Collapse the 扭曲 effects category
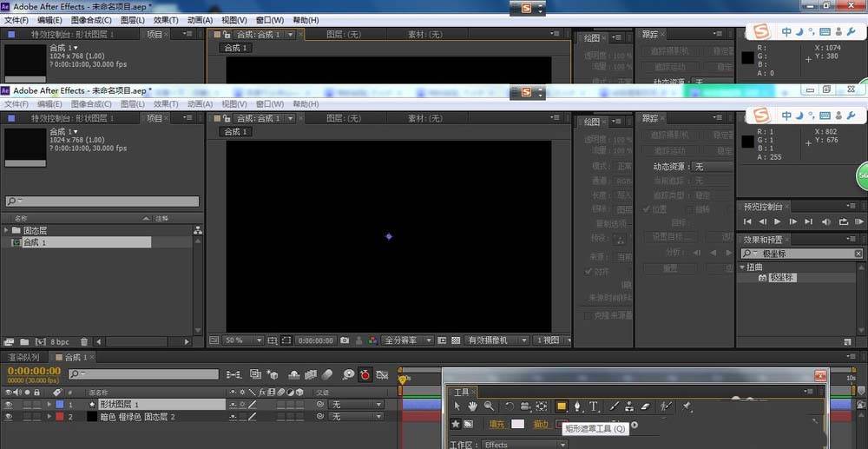 pos(742,267)
